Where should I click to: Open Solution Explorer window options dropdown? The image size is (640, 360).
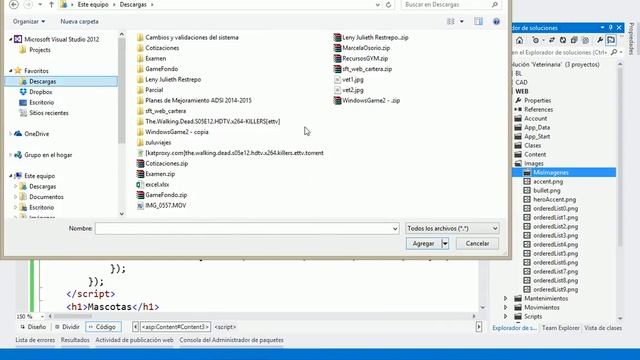click(x=602, y=28)
